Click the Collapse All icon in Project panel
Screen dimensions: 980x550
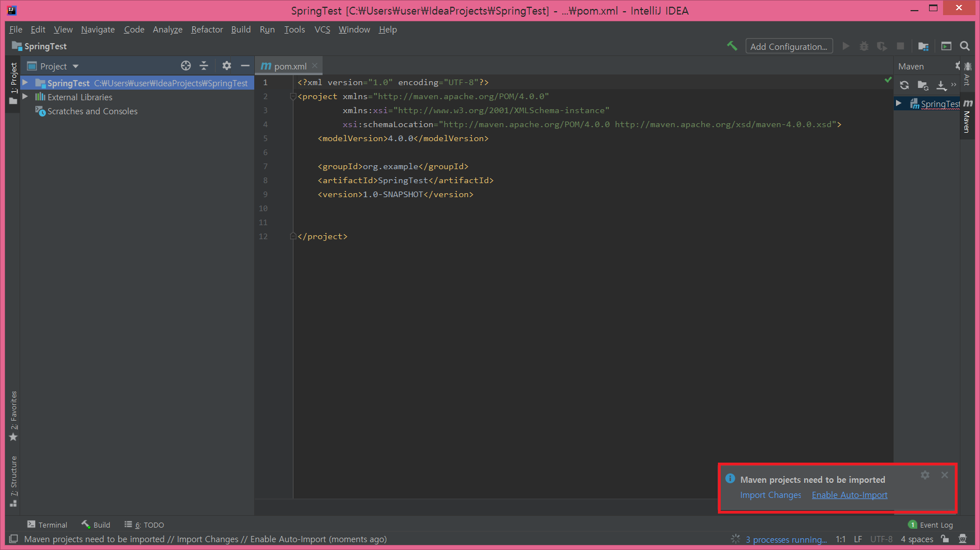204,66
